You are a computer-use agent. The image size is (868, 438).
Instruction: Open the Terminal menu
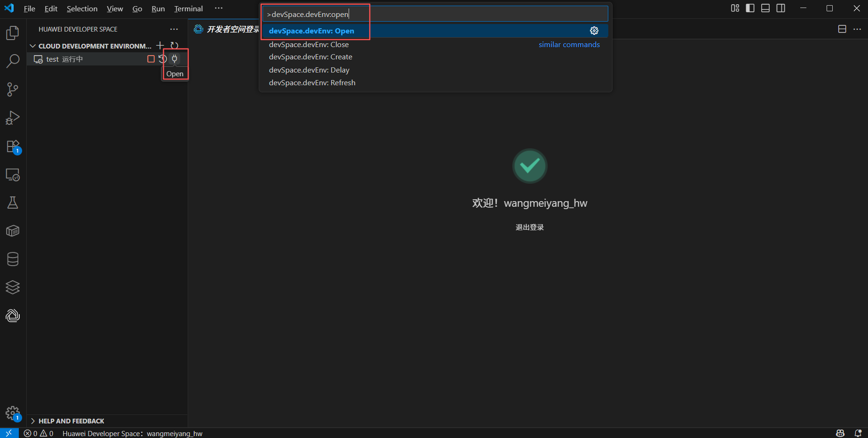pyautogui.click(x=188, y=8)
